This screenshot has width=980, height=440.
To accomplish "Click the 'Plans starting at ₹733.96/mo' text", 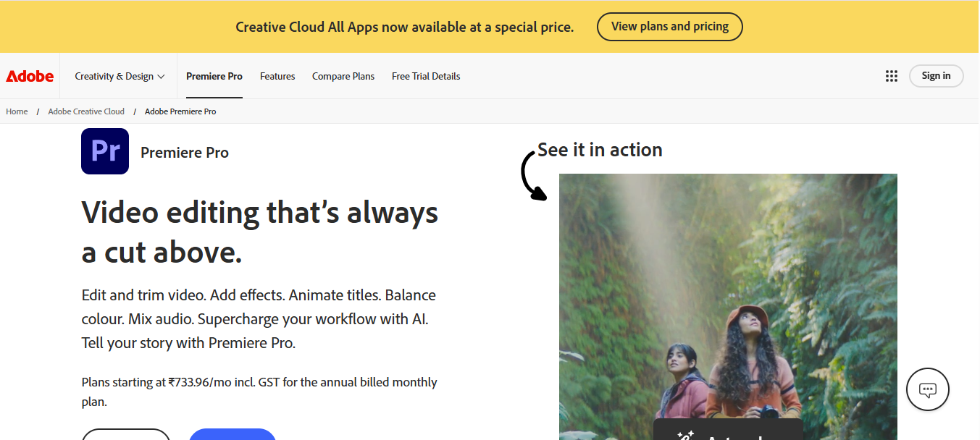I will (x=259, y=392).
